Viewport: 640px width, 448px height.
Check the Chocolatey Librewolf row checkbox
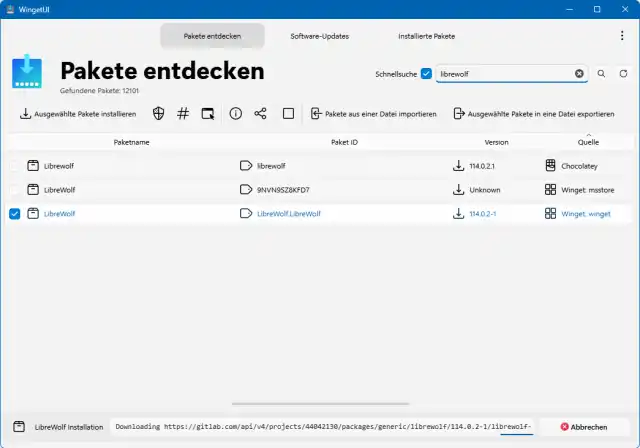click(14, 166)
